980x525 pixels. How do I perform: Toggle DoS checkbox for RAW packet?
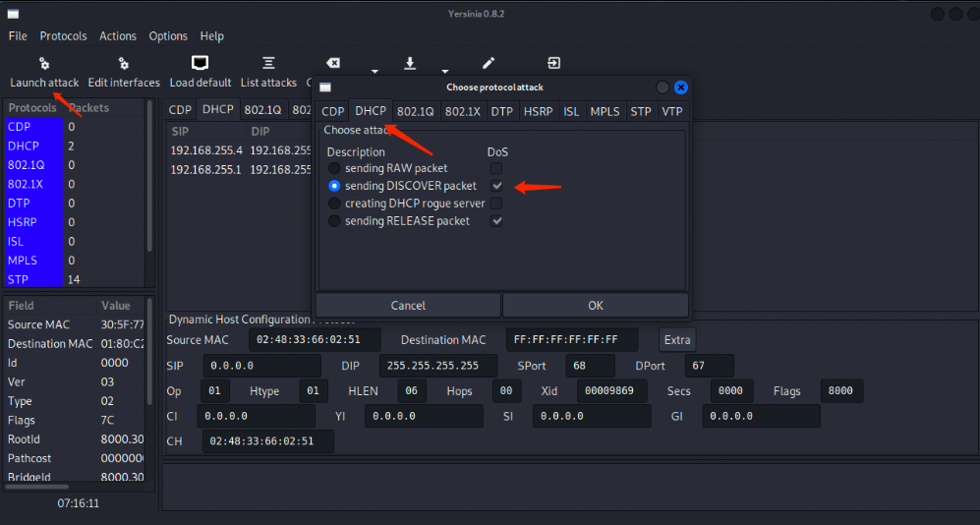(x=496, y=168)
